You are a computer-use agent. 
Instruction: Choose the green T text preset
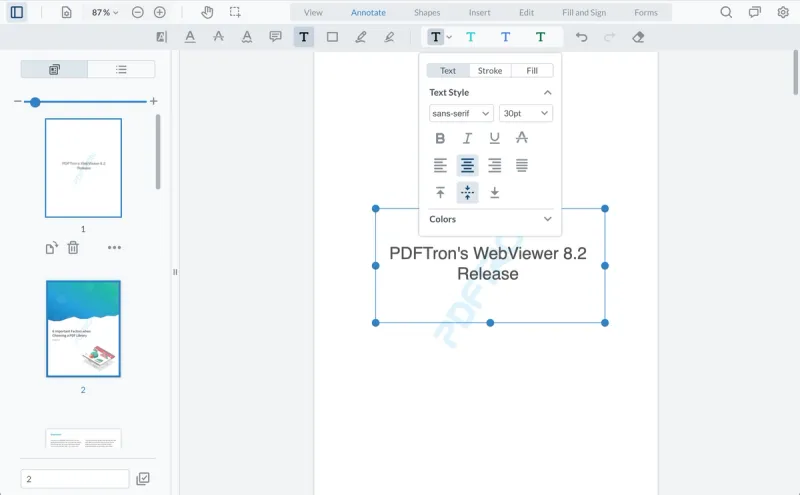point(540,37)
